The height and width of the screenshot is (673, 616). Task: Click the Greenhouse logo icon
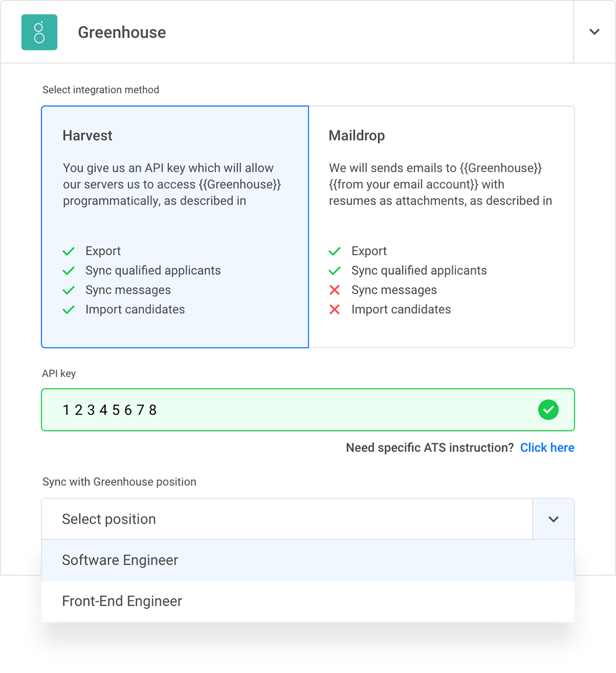coord(39,32)
